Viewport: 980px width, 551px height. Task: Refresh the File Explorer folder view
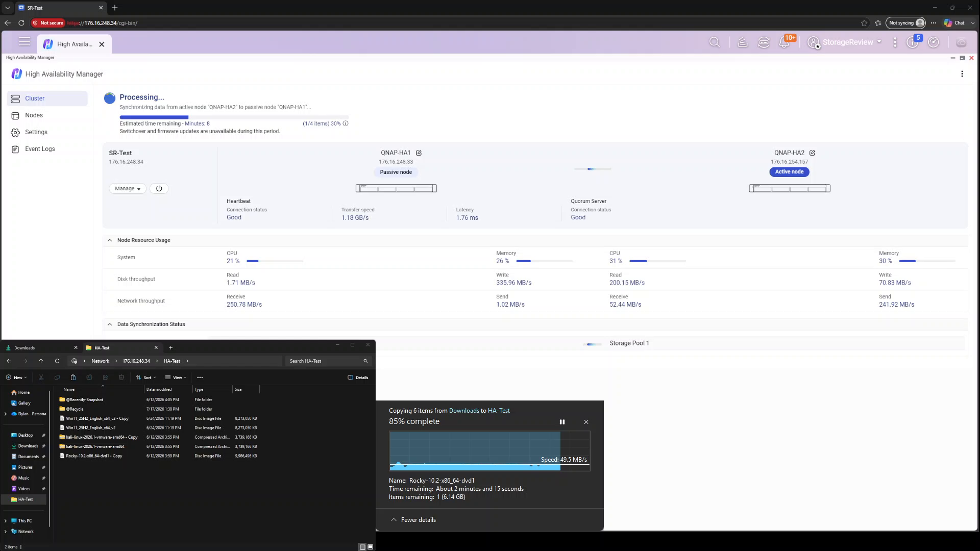57,361
